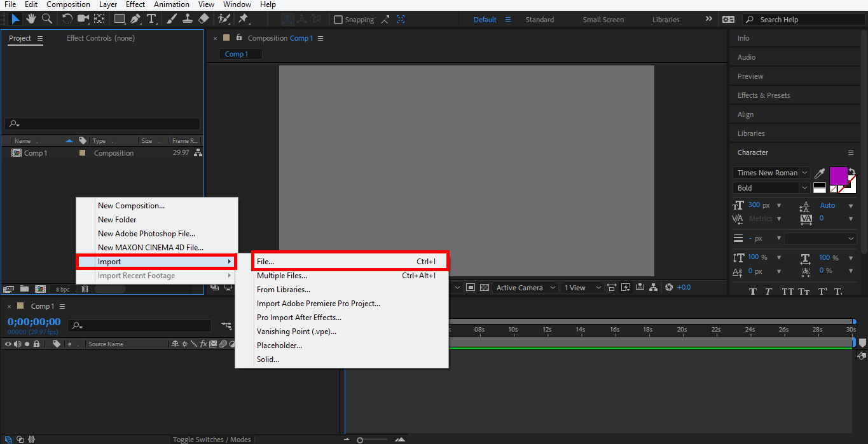
Task: Select the Rectangle shape tool
Action: click(120, 19)
